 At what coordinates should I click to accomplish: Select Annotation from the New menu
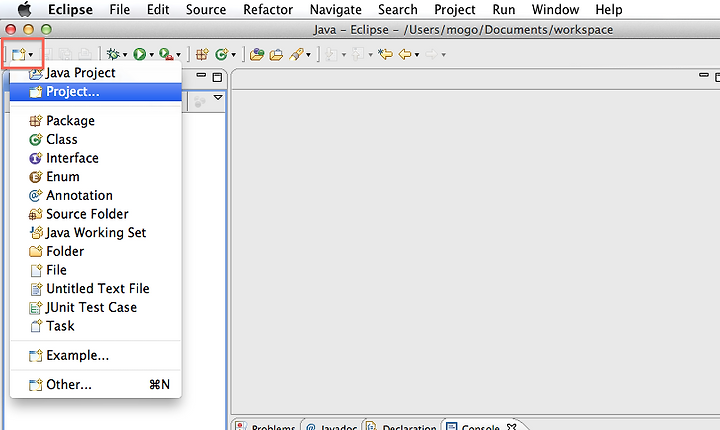point(96,195)
